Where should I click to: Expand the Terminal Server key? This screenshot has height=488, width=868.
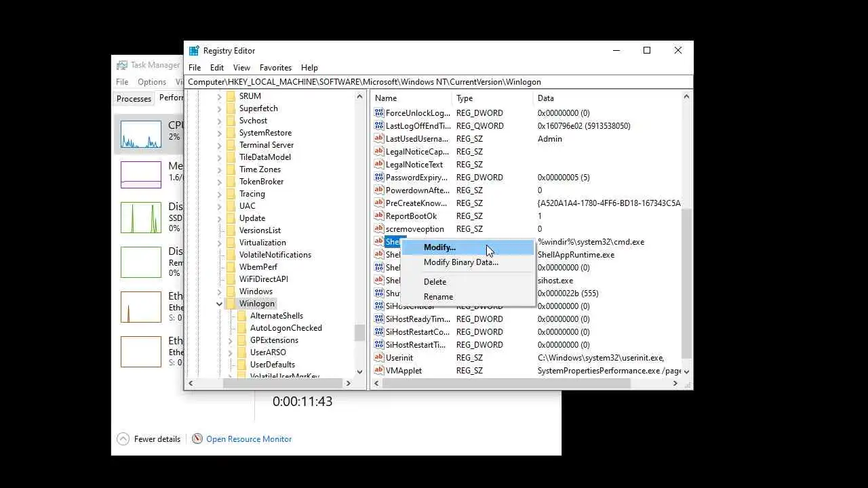click(x=219, y=145)
